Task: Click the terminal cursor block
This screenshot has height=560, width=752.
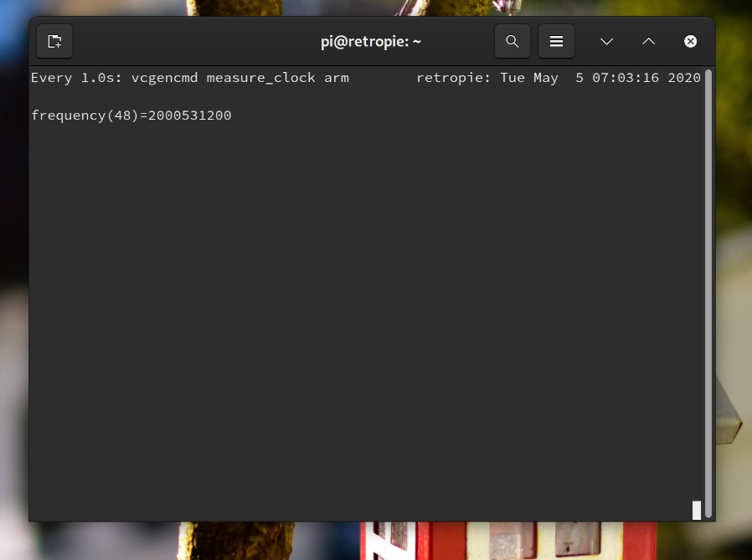Action: coord(697,510)
